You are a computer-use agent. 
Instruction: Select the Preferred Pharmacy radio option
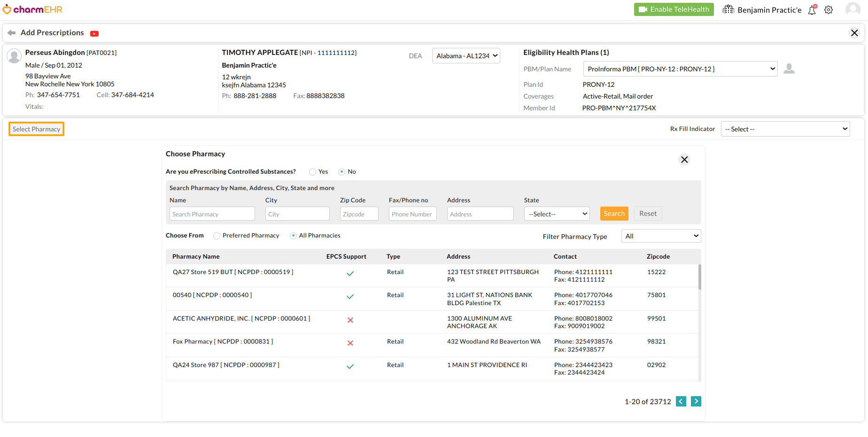click(217, 236)
